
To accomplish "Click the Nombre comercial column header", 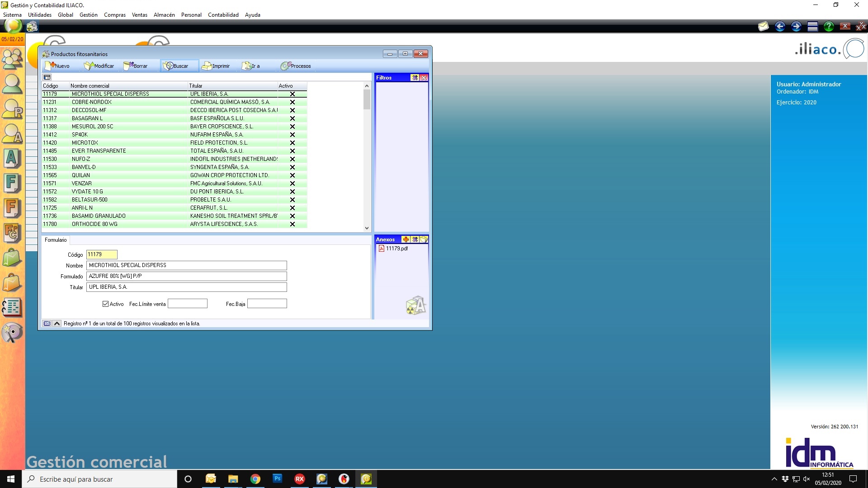I will (128, 86).
